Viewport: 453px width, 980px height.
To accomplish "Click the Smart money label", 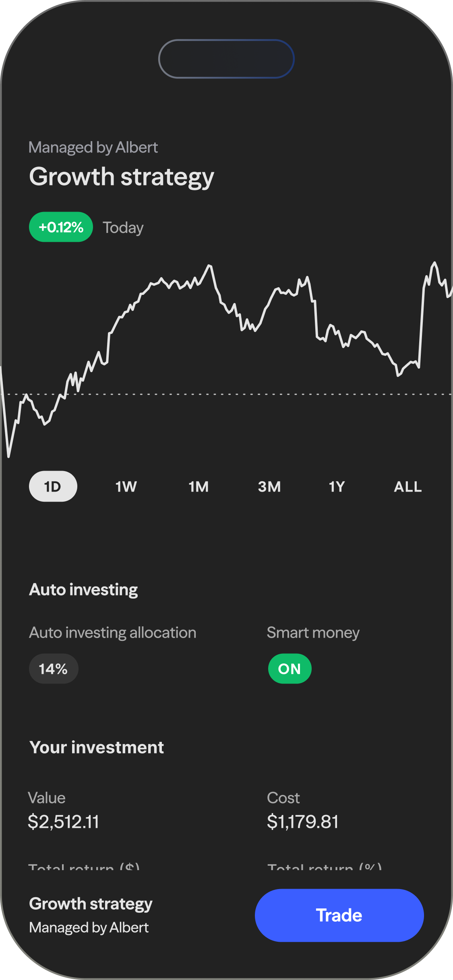I will click(x=313, y=633).
